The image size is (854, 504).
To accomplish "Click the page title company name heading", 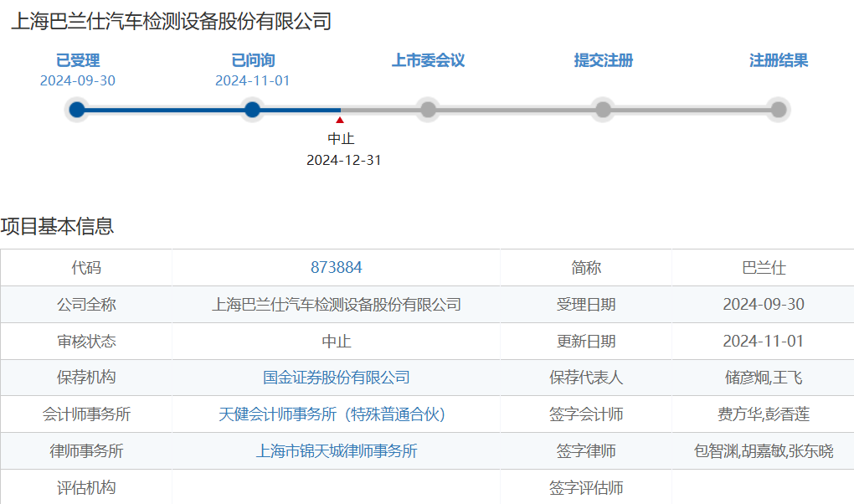I will pyautogui.click(x=171, y=21).
